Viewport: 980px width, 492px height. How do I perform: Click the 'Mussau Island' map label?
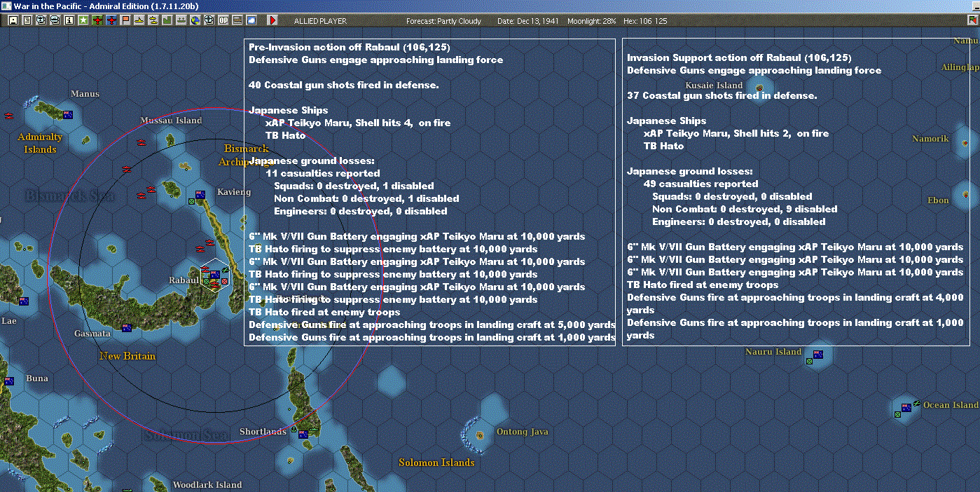(x=171, y=121)
